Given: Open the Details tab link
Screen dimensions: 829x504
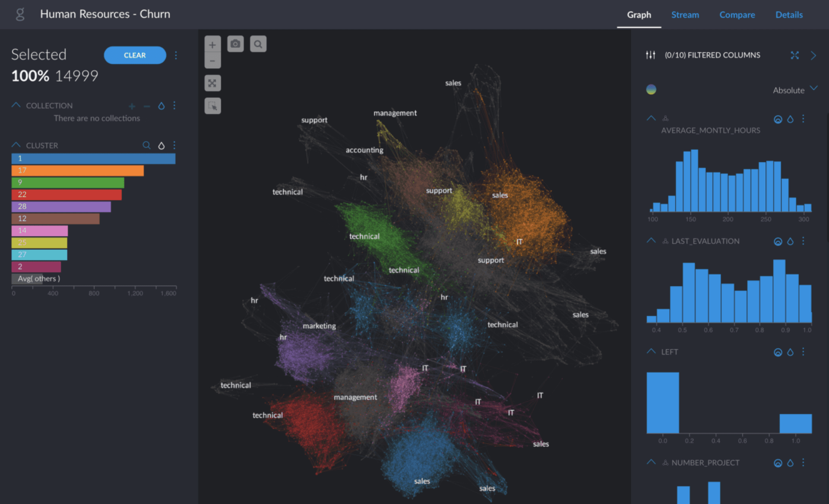Looking at the screenshot, I should point(789,15).
